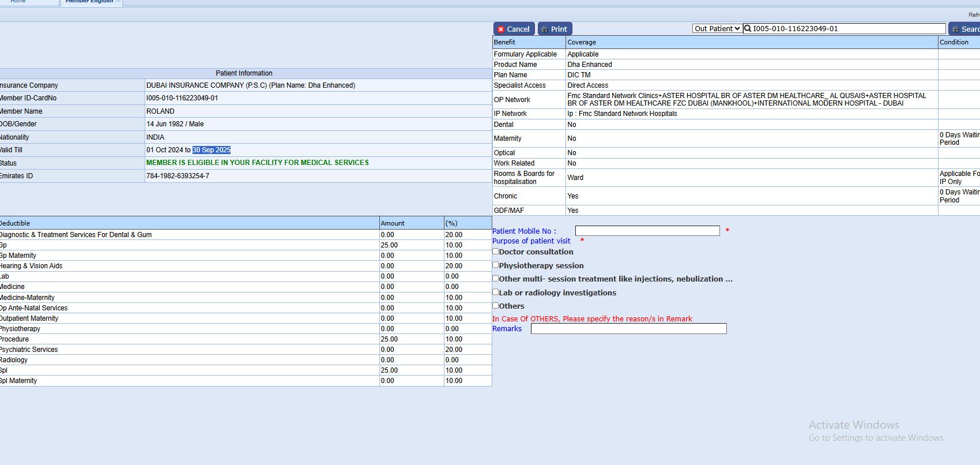Click into Patient Mobile No field
The height and width of the screenshot is (465, 980).
[647, 231]
